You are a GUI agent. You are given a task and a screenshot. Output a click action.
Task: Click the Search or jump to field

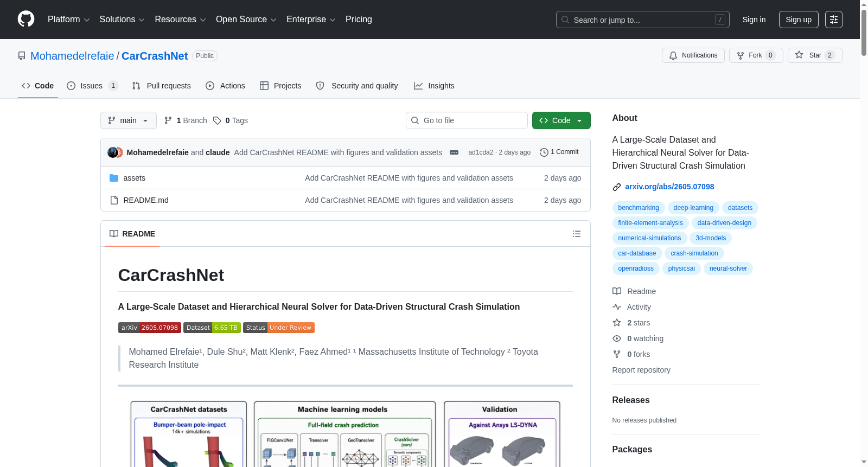tap(643, 20)
